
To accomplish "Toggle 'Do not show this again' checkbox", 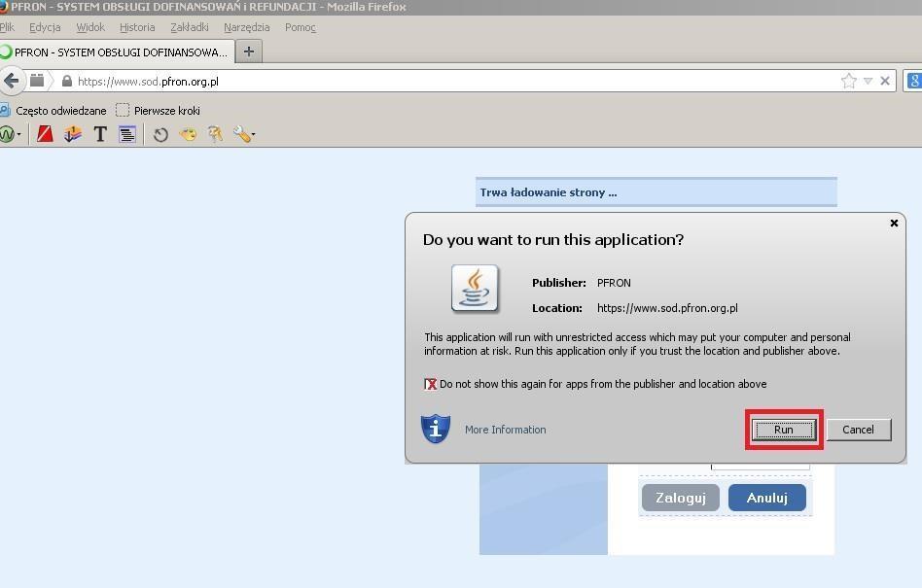I will pyautogui.click(x=431, y=384).
